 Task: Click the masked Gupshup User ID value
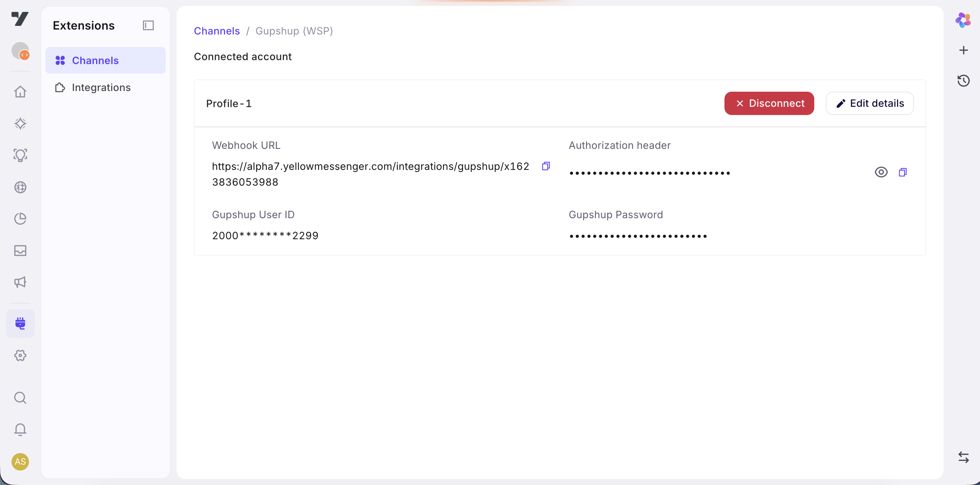(265, 236)
